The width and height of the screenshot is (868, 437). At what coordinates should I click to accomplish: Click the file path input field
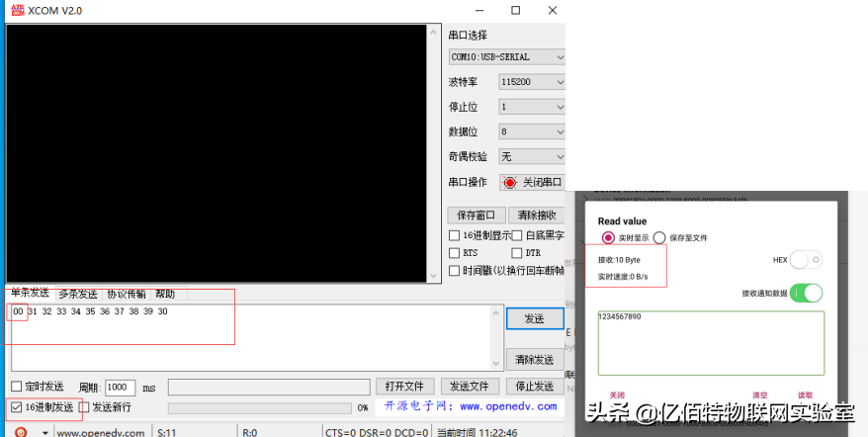269,388
